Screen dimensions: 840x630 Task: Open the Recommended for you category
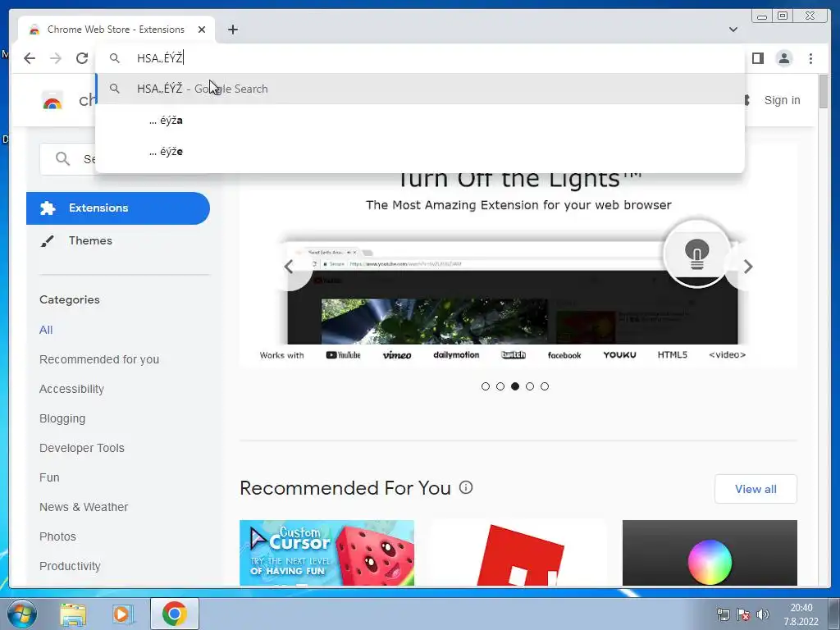(x=99, y=359)
